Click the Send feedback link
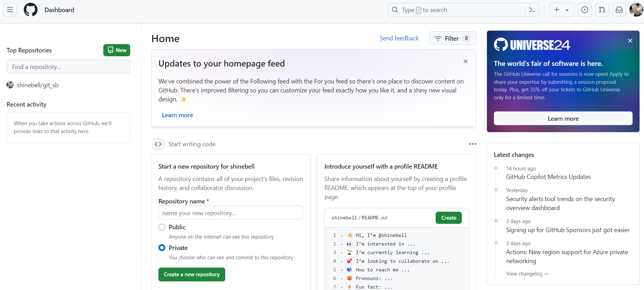 (x=399, y=38)
